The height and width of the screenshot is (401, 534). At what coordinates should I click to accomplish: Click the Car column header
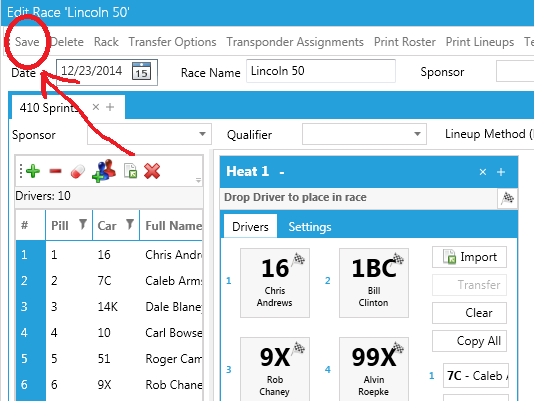point(116,225)
